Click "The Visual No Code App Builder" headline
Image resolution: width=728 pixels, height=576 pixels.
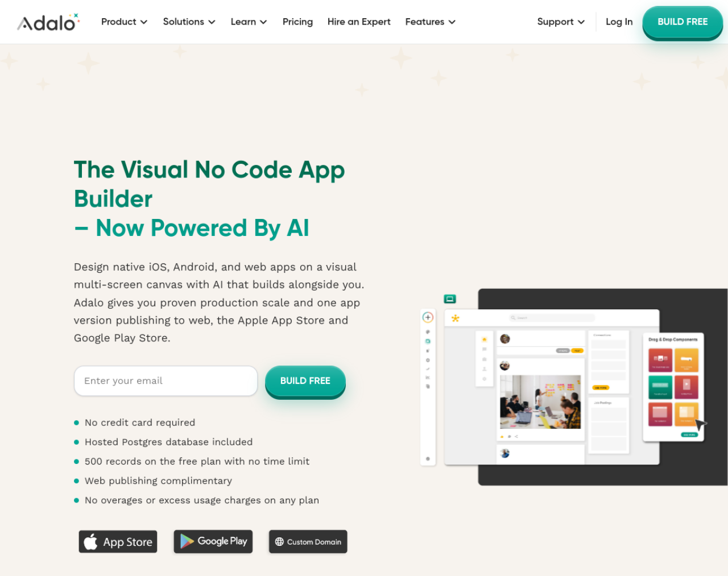(209, 184)
